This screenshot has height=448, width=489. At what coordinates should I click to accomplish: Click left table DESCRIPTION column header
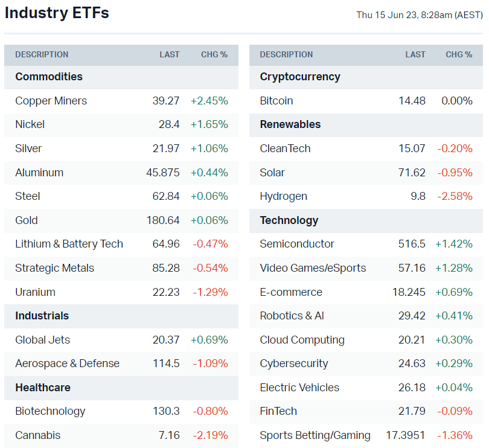(42, 54)
